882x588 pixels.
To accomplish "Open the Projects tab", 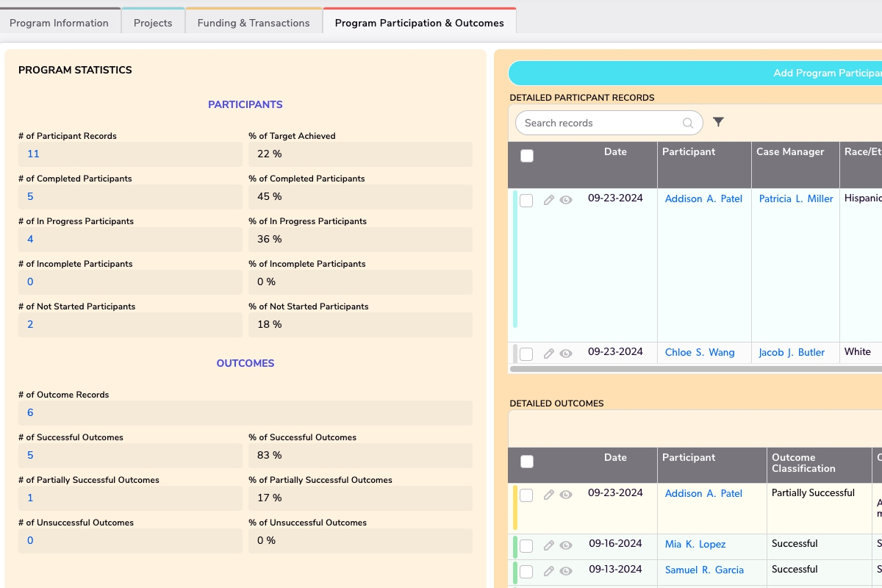I will click(153, 23).
